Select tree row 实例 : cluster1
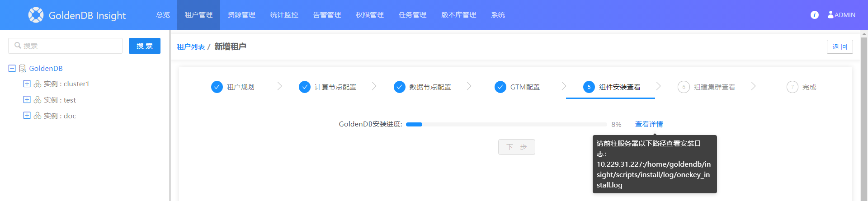Image resolution: width=868 pixels, height=201 pixels. coord(66,84)
